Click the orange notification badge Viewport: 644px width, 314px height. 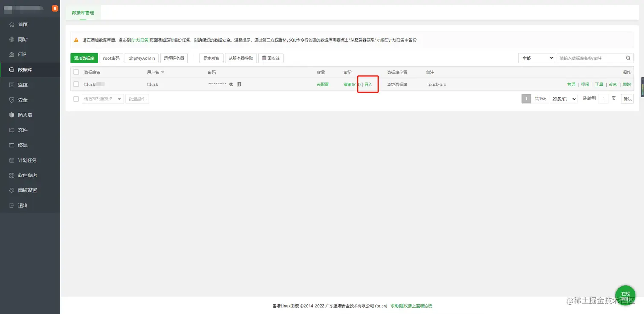[55, 8]
